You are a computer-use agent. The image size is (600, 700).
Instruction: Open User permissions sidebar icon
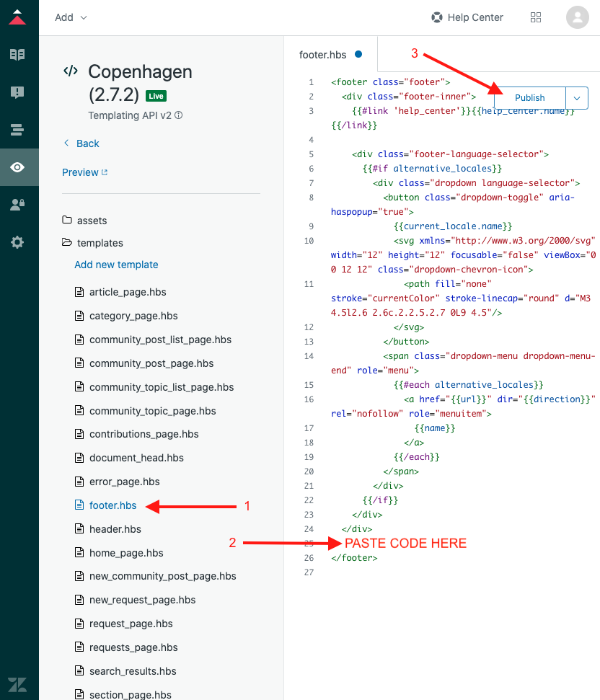click(x=17, y=205)
